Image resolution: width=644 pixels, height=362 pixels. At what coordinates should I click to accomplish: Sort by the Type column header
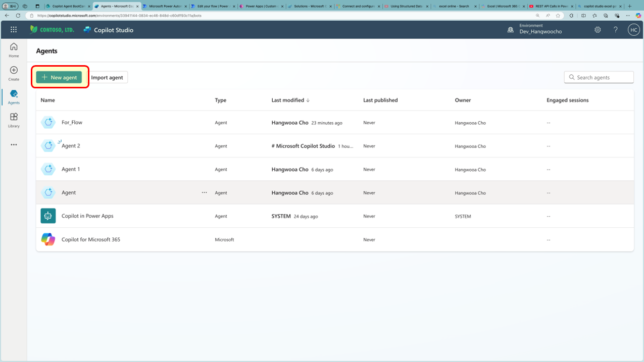(221, 100)
